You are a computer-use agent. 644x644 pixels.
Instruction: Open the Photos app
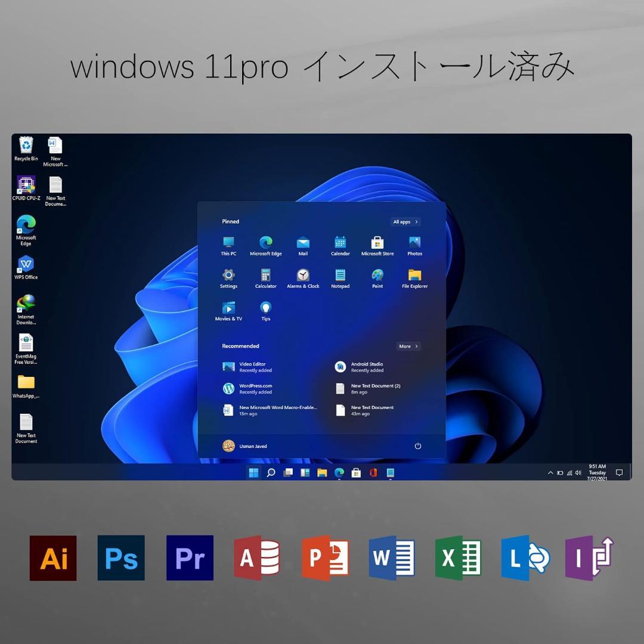tap(414, 243)
